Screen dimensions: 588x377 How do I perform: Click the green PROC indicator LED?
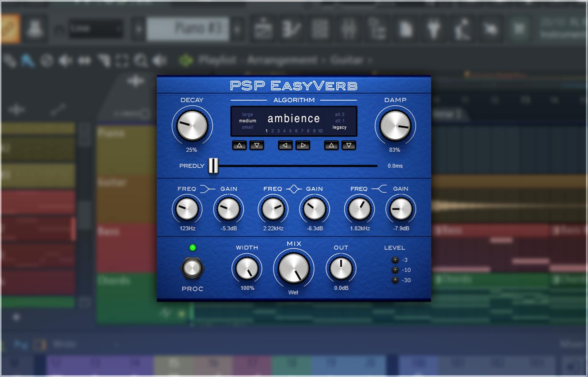click(x=193, y=248)
